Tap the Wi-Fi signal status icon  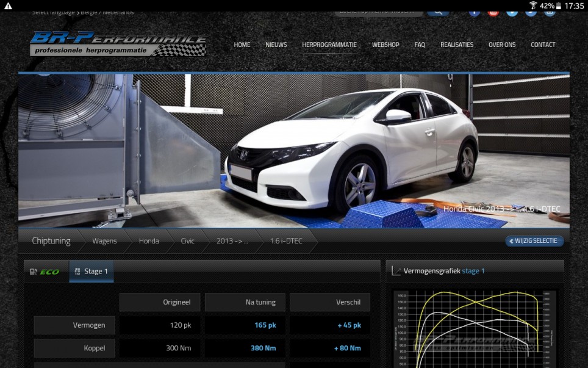pyautogui.click(x=533, y=5)
